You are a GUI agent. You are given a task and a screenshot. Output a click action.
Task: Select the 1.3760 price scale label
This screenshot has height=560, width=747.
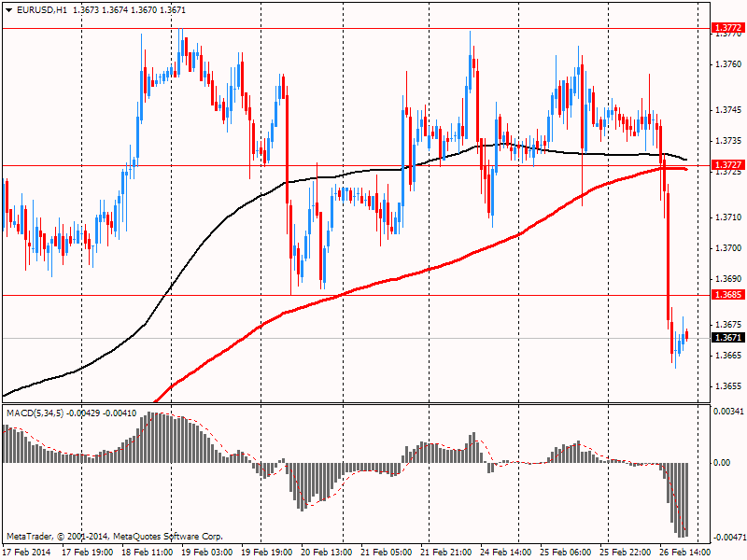[x=728, y=64]
